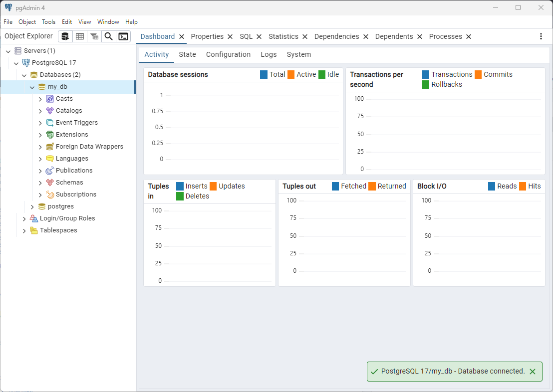Click the PostgreSQL 17 elephant icon
The width and height of the screenshot is (553, 392).
tap(26, 63)
